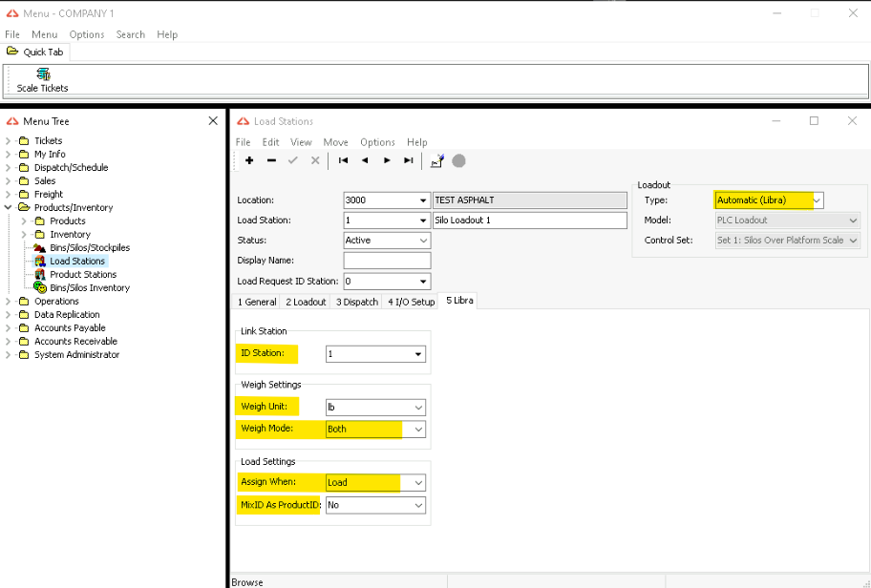Image resolution: width=871 pixels, height=588 pixels.
Task: Expand the Sales node
Action: point(8,180)
